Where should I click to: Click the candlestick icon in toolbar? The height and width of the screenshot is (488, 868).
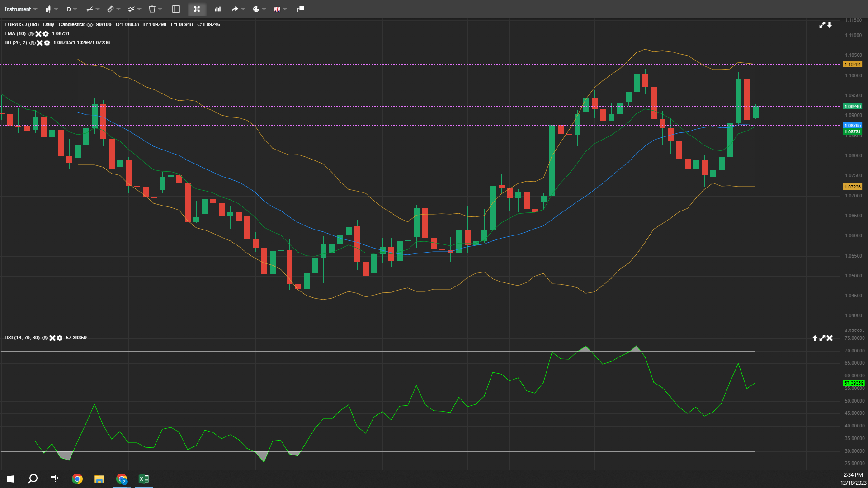[x=48, y=9]
